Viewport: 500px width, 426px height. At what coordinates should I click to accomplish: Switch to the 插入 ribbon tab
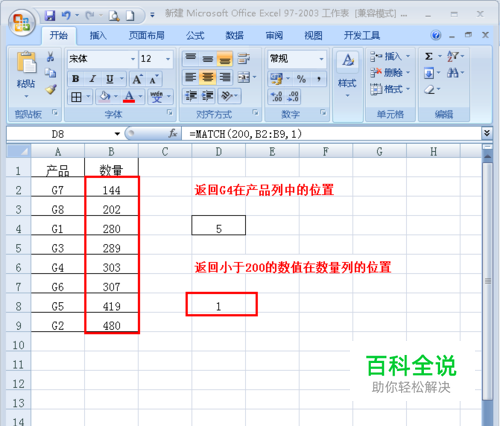[98, 35]
